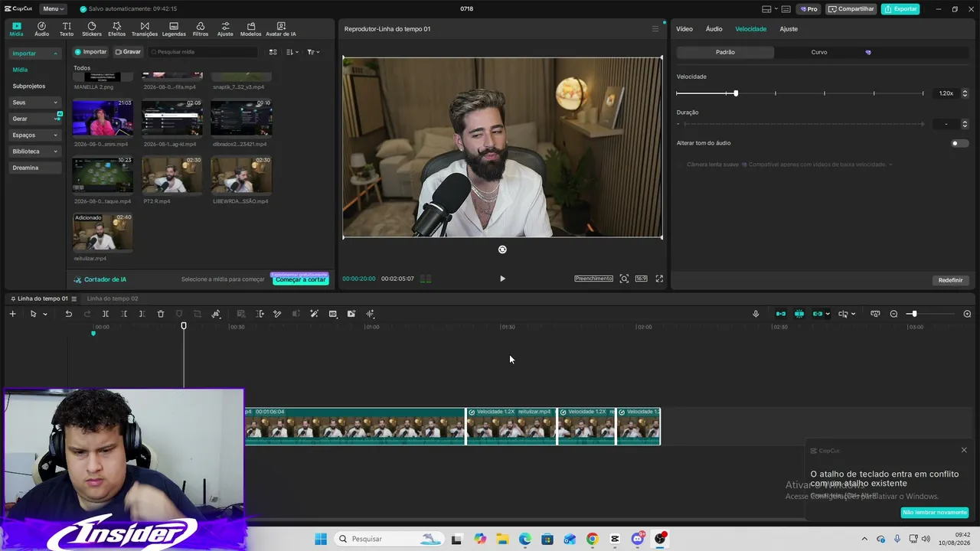Split the clip at the playhead
The width and height of the screenshot is (980, 551).
106,314
